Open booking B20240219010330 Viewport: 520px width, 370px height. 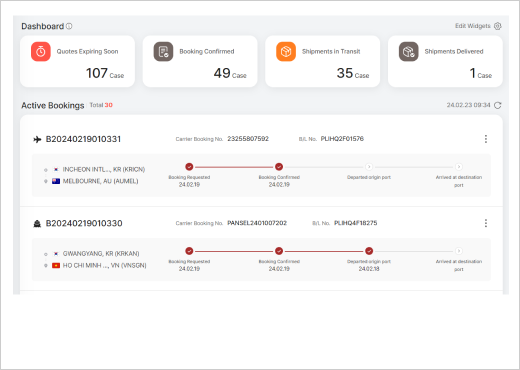pos(84,223)
